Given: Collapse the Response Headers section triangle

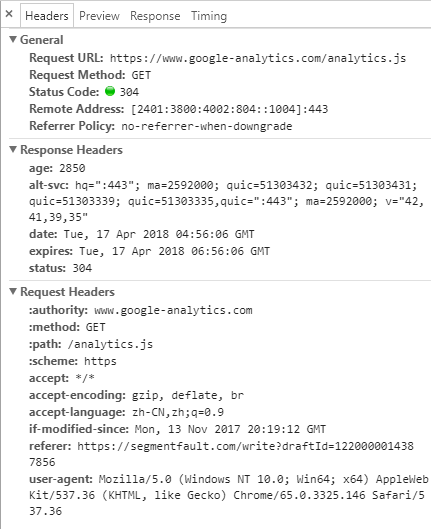Looking at the screenshot, I should [13, 149].
